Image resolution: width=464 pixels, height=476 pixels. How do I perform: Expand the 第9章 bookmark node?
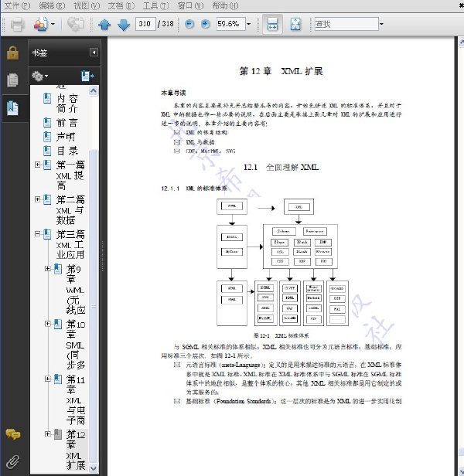pyautogui.click(x=48, y=269)
